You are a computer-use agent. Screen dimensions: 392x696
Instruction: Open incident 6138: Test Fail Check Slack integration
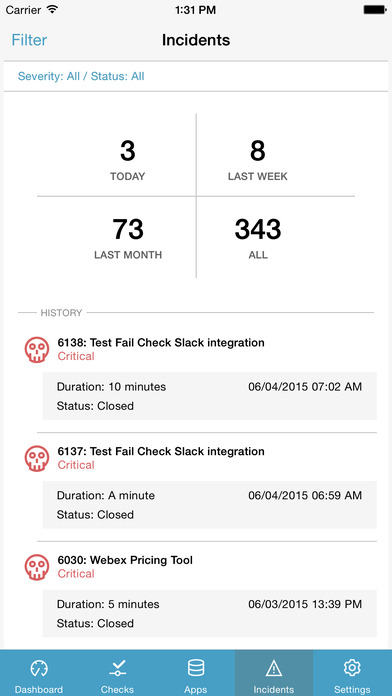click(x=161, y=343)
